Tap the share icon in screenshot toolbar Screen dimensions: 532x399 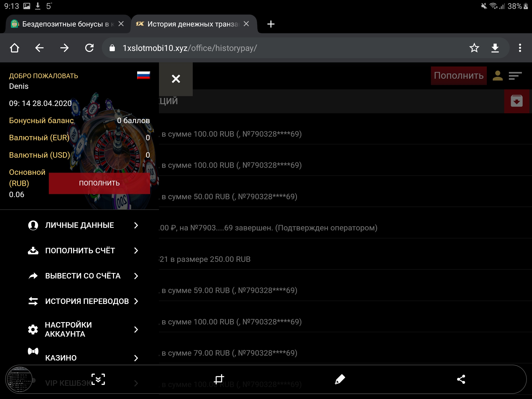click(461, 379)
